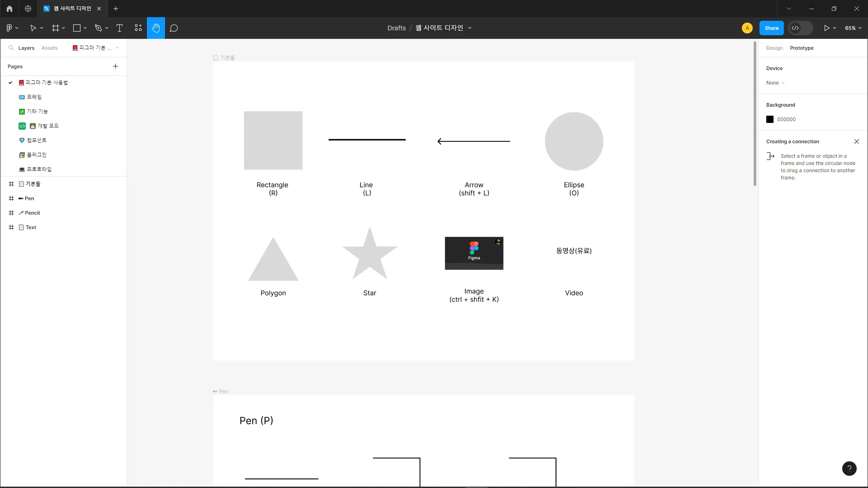Viewport: 868px width, 488px height.
Task: Expand the Device None dropdown
Action: coord(775,83)
